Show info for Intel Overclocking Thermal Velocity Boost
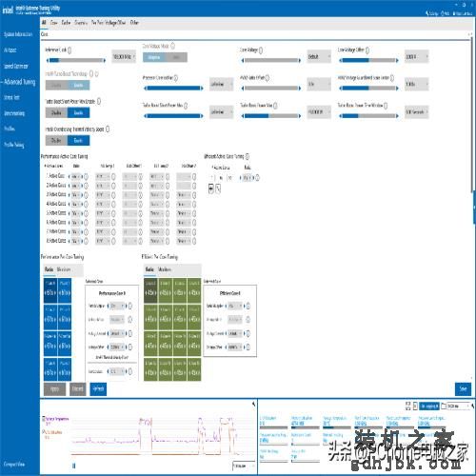This screenshot has height=476, width=476. click(x=108, y=129)
